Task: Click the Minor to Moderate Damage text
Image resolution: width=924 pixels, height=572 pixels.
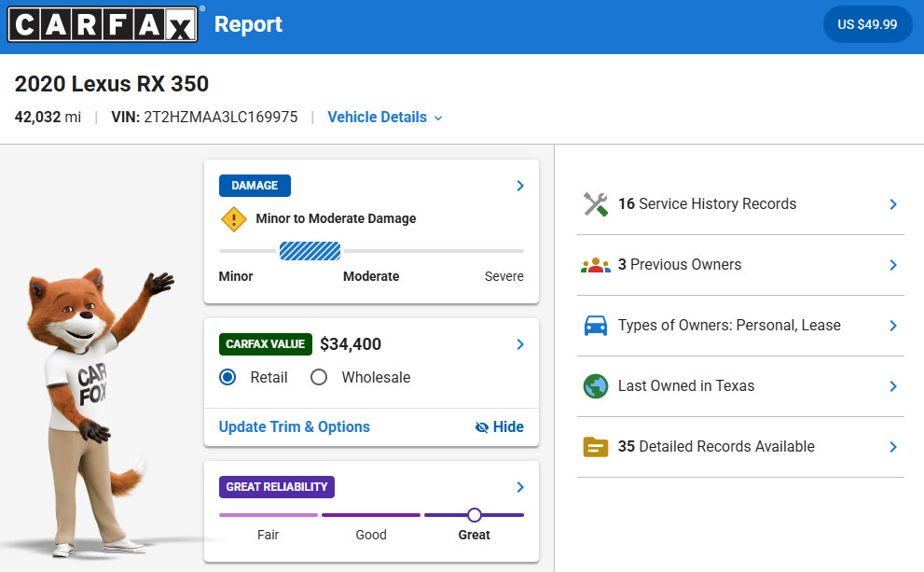Action: [x=336, y=218]
